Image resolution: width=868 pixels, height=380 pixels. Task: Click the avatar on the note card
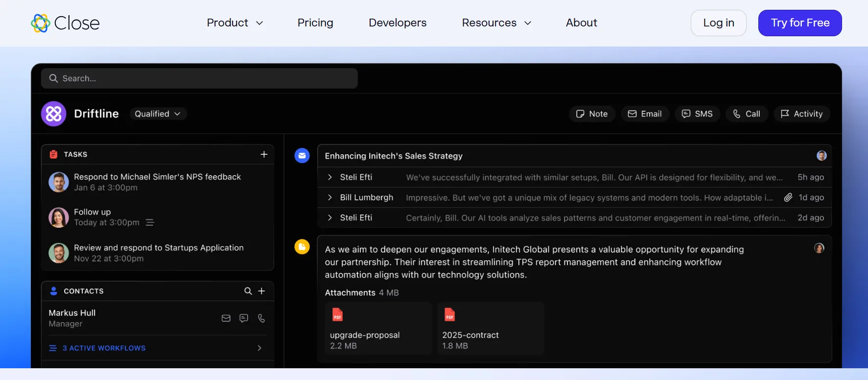(819, 248)
